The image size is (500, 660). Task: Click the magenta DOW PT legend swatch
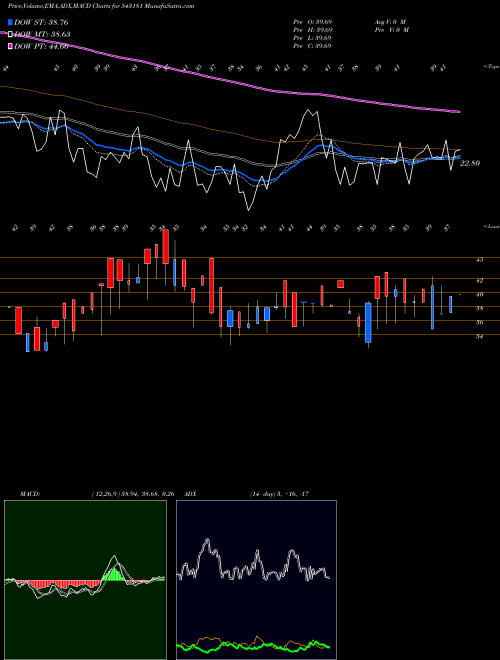pyautogui.click(x=11, y=46)
